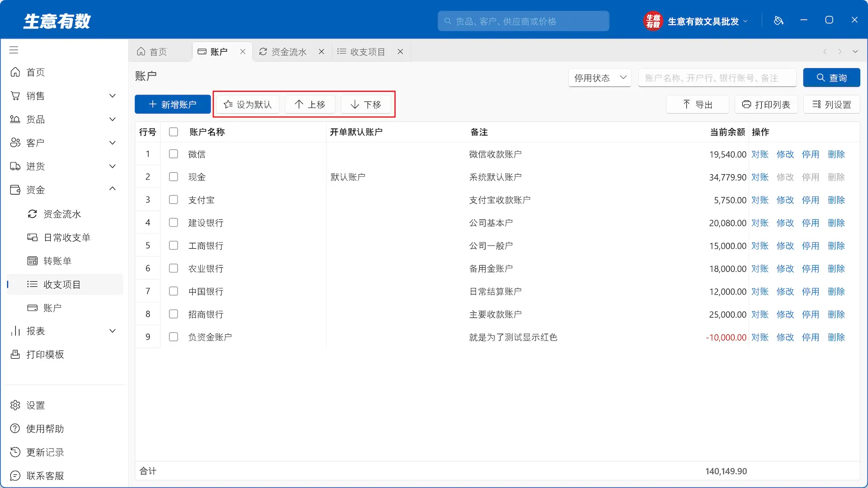This screenshot has width=868, height=488.
Task: Go to 转账单 sidebar subitem
Action: (50, 261)
